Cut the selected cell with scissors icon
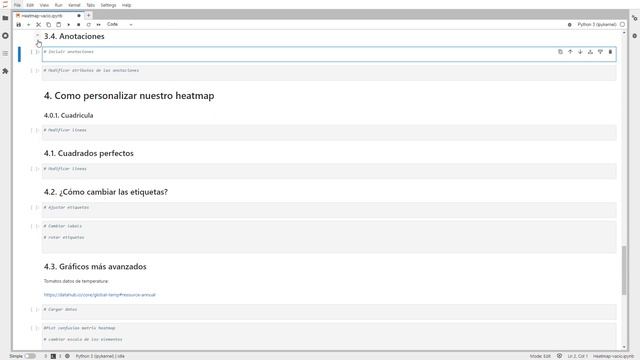 (38, 24)
